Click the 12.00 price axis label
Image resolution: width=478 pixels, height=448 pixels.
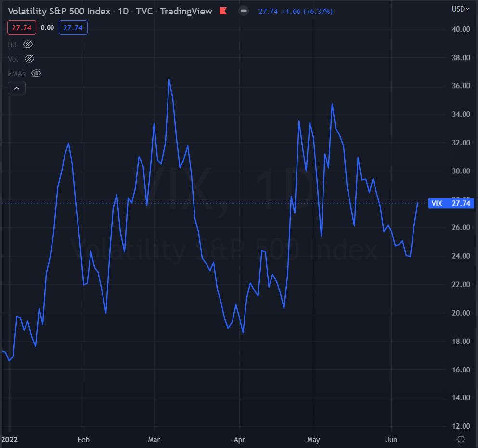point(461,426)
